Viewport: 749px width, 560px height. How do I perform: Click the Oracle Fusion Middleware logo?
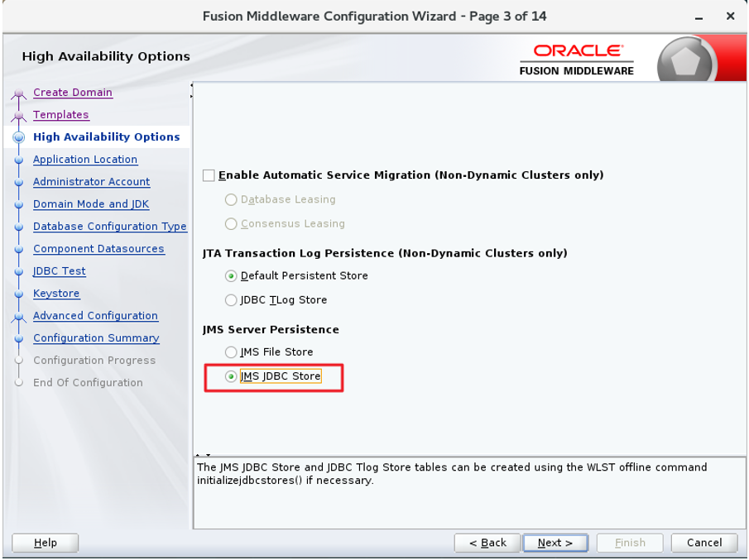pos(577,60)
